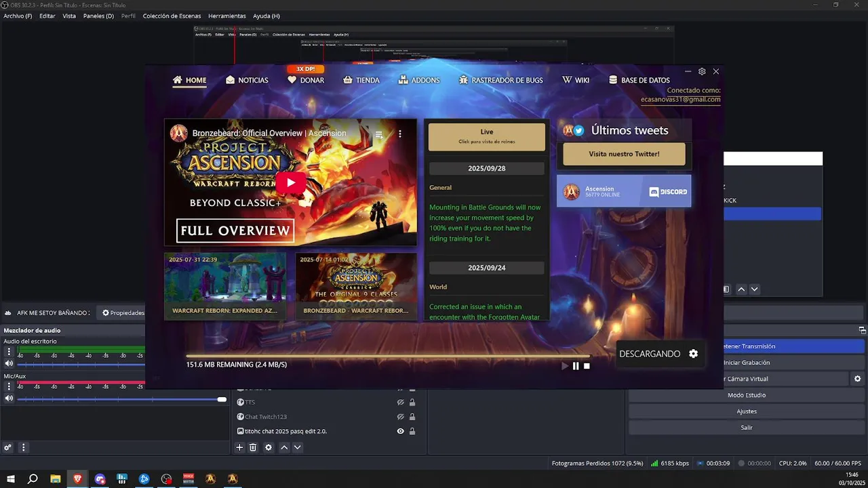This screenshot has height=488, width=868.
Task: Open Ajustes in OBS controls
Action: tap(747, 411)
